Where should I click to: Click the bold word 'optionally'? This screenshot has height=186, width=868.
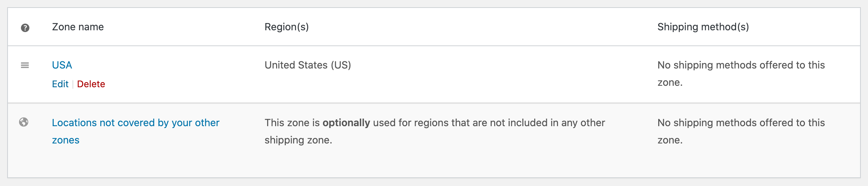(x=346, y=123)
